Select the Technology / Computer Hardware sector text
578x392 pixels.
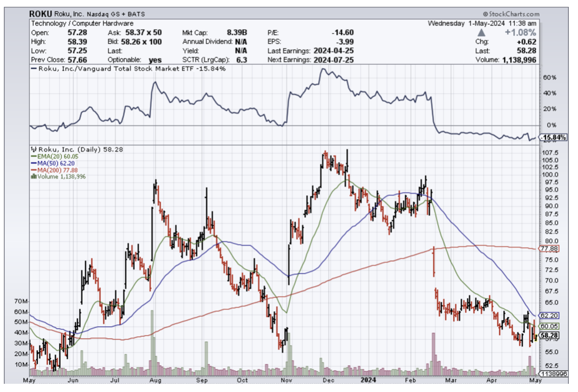pyautogui.click(x=82, y=24)
